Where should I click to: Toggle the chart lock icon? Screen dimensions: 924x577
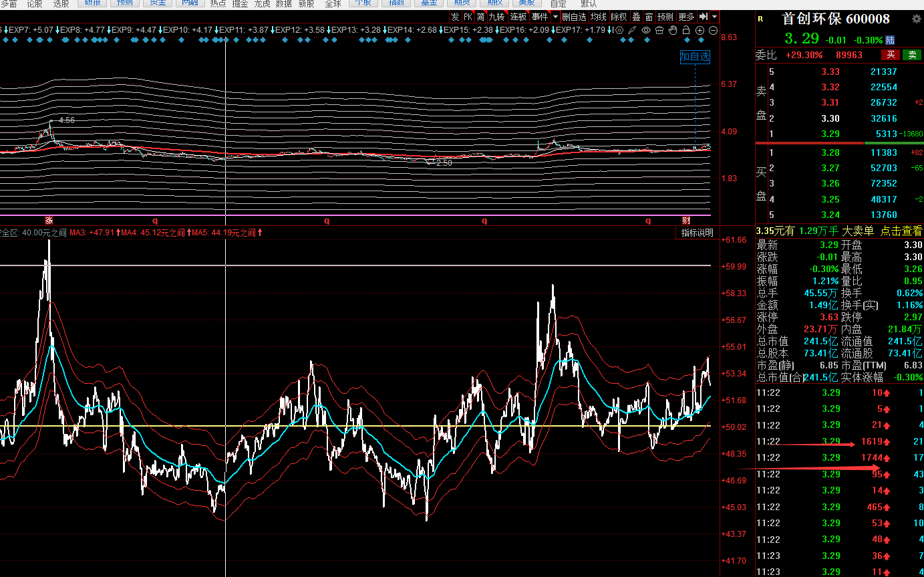click(x=686, y=30)
